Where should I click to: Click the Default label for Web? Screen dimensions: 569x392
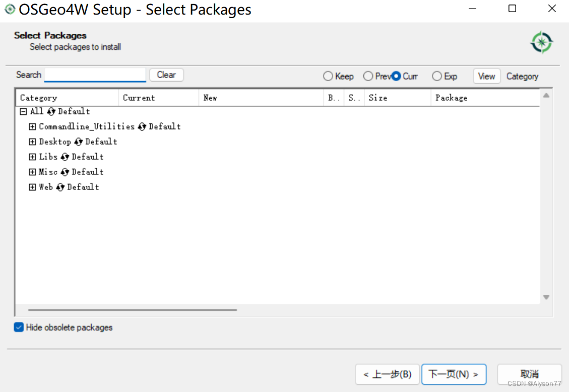pyautogui.click(x=83, y=187)
